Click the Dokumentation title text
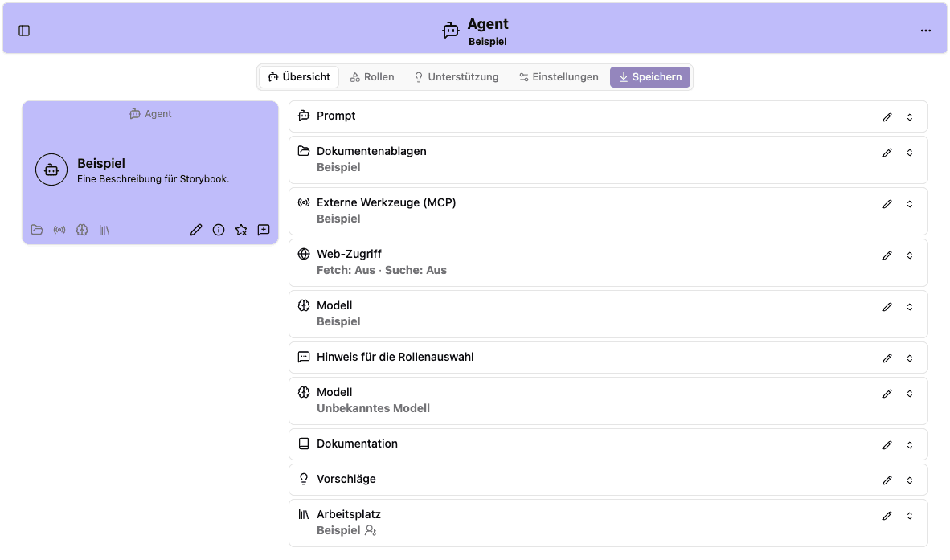 point(357,444)
